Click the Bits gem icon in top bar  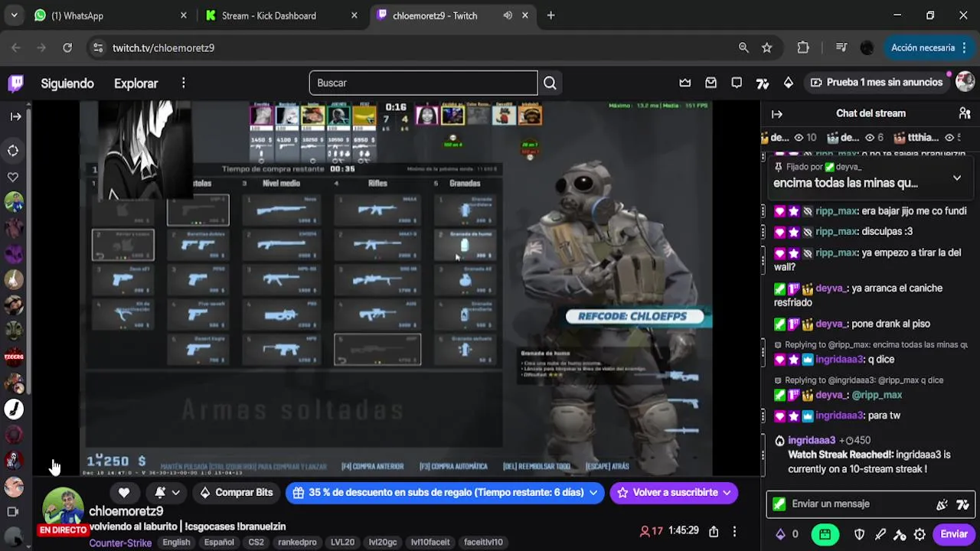click(789, 83)
